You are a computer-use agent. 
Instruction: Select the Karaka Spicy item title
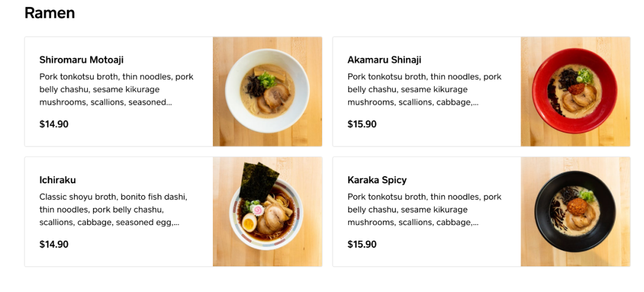(377, 180)
